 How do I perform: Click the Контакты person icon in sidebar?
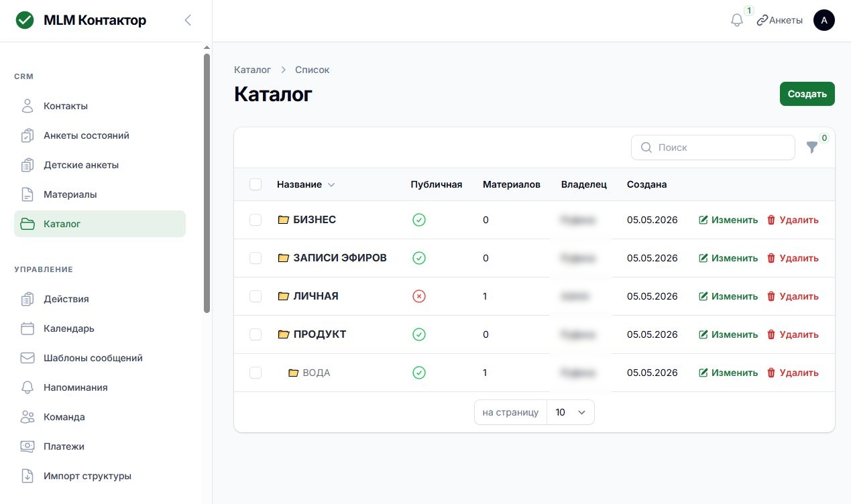coord(27,106)
